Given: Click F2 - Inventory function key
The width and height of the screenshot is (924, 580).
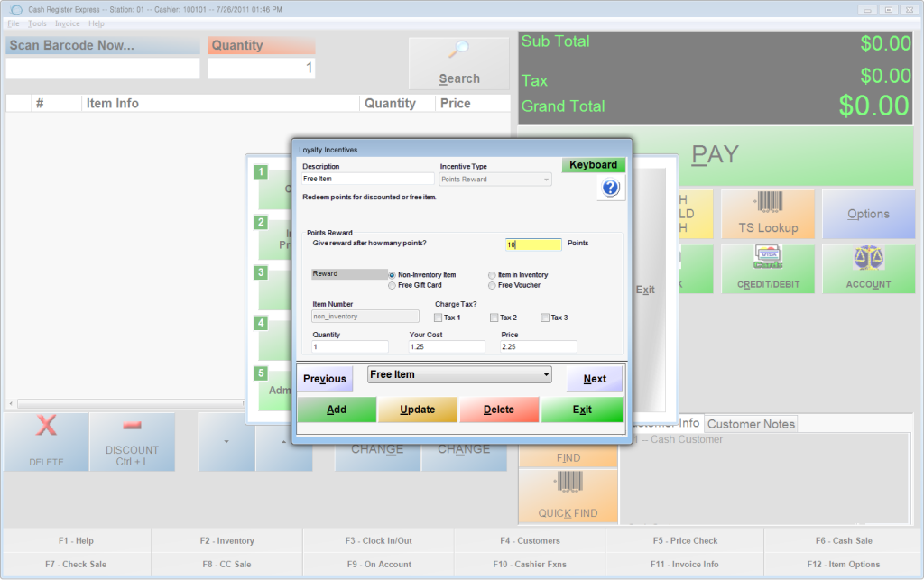Looking at the screenshot, I should (x=226, y=540).
